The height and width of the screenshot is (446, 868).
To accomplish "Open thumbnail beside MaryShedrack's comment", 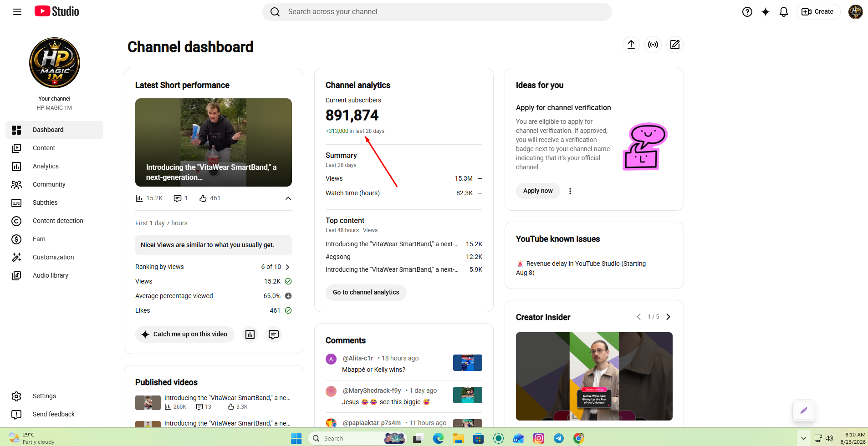I will pos(468,395).
